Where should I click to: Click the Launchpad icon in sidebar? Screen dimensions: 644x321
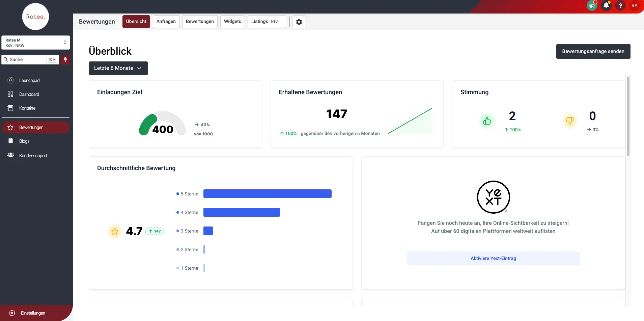click(10, 80)
